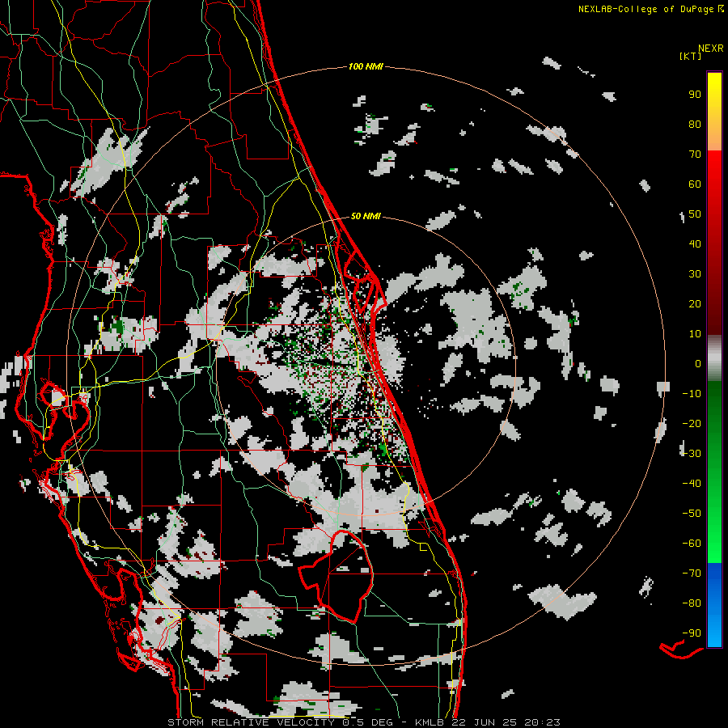Select the -90 knot scale label

click(692, 633)
